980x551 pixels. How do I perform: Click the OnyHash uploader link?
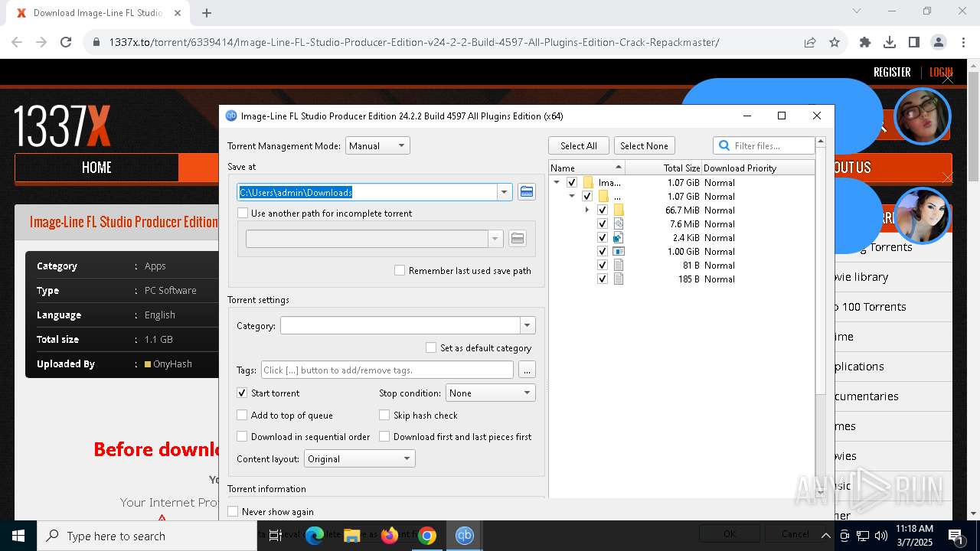172,364
